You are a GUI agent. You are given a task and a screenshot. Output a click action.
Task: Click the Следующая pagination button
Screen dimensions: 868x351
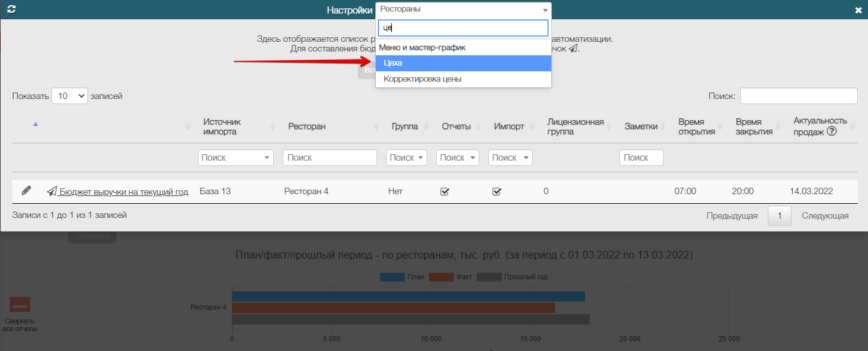click(x=825, y=215)
